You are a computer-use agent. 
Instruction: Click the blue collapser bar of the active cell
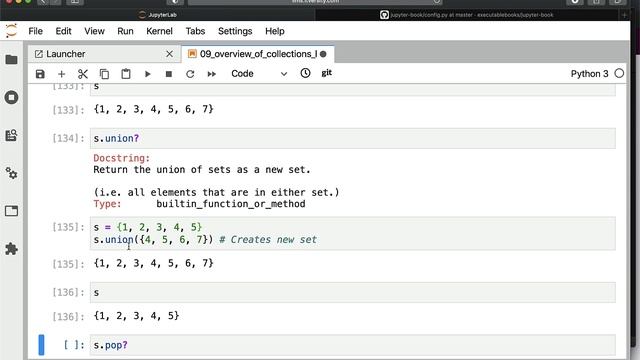pos(41,345)
